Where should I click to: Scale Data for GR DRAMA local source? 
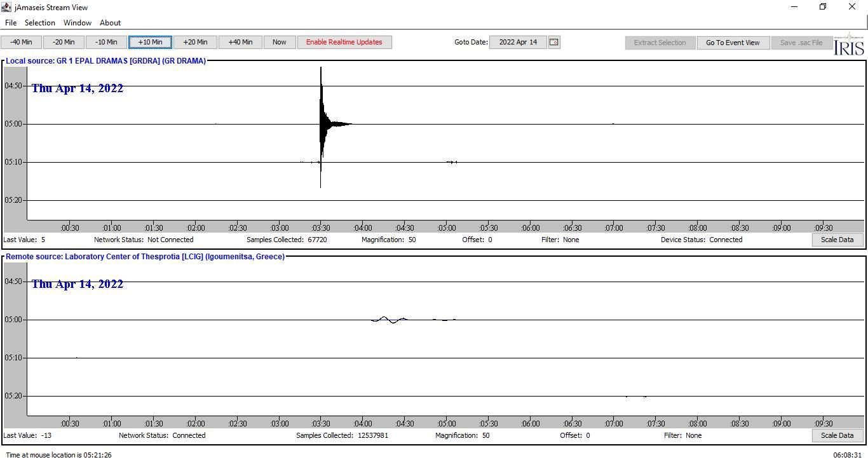[837, 240]
